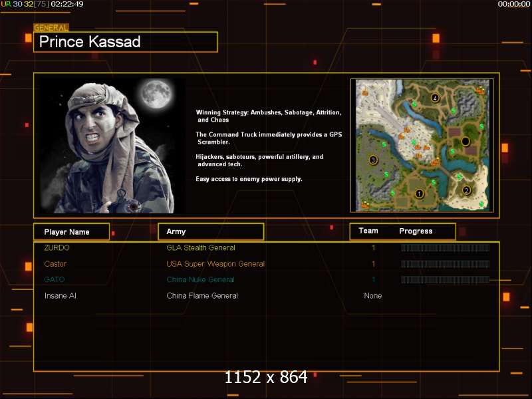The height and width of the screenshot is (399, 532).
Task: Select player name Castor
Action: [55, 263]
